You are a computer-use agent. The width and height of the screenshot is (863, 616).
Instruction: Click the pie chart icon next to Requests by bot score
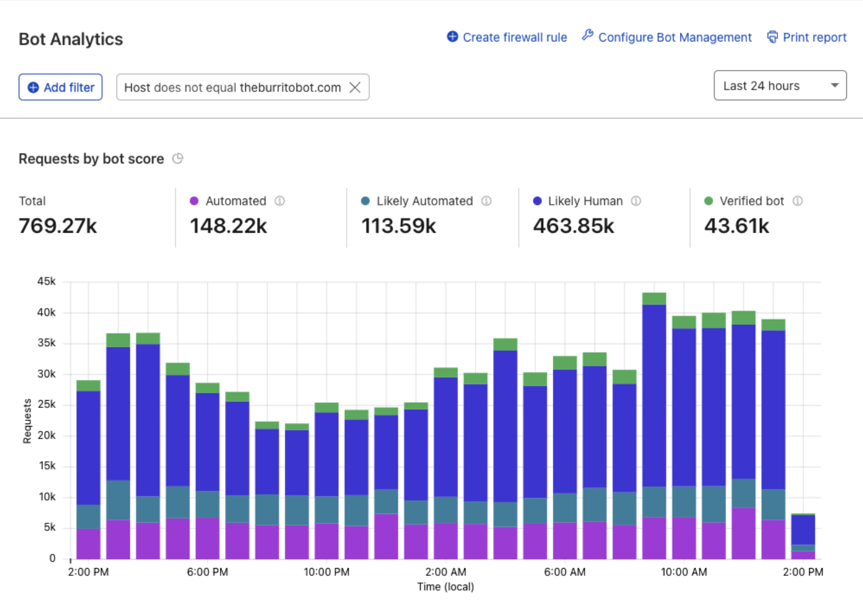coord(178,159)
